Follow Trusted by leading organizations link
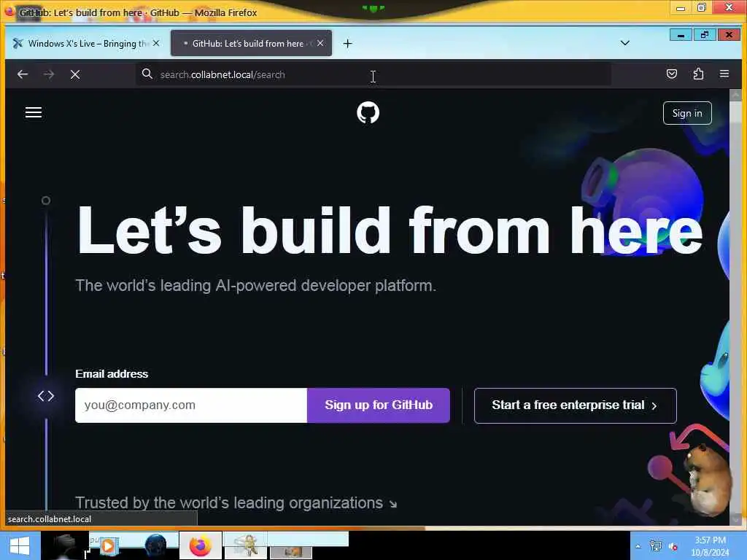 pos(236,503)
